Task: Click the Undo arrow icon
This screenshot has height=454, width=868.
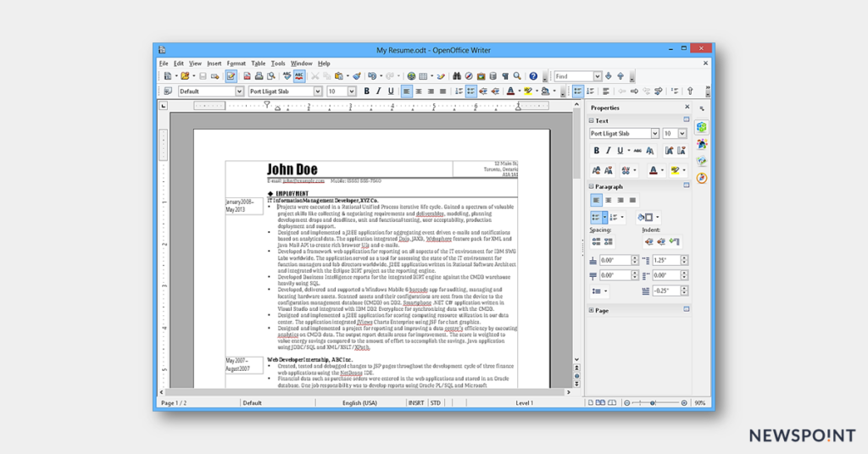Action: (372, 76)
